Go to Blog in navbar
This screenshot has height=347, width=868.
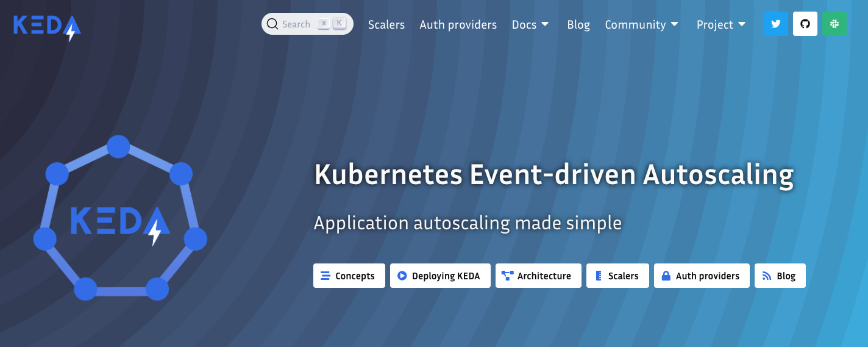578,24
